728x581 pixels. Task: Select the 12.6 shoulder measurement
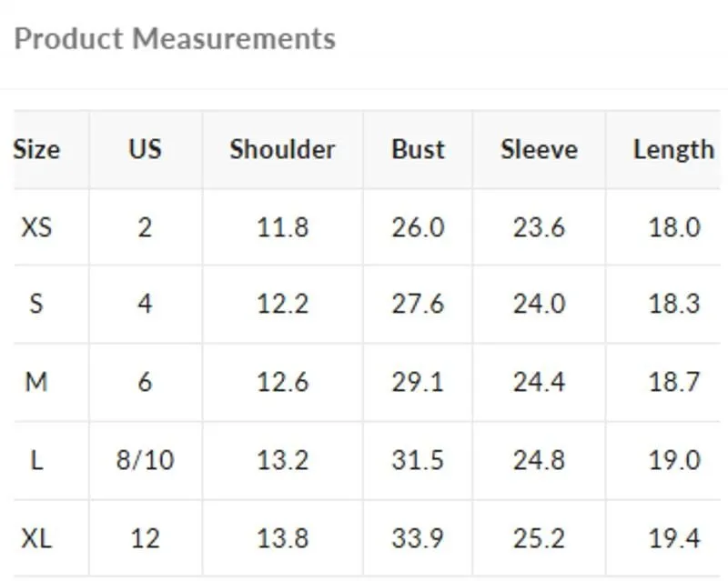pyautogui.click(x=282, y=383)
